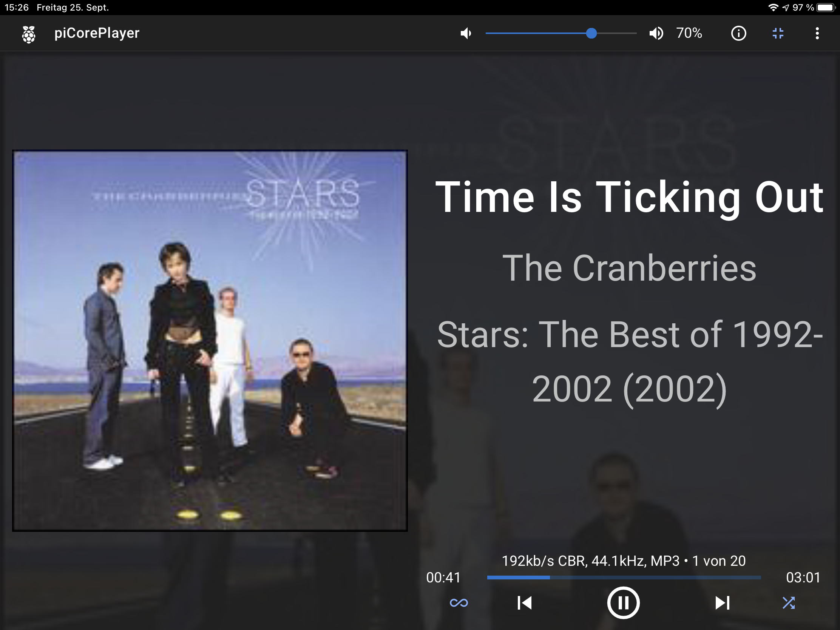This screenshot has height=630, width=840.
Task: Pause the current playback
Action: [x=623, y=603]
